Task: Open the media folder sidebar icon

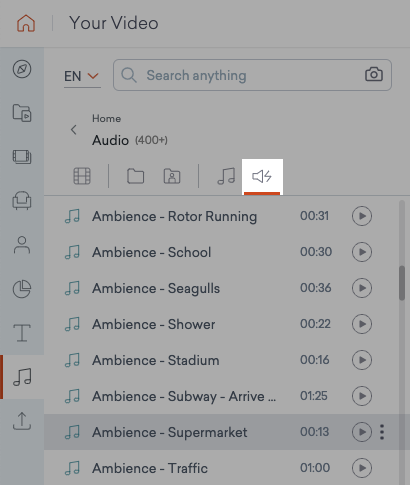Action: tap(22, 113)
